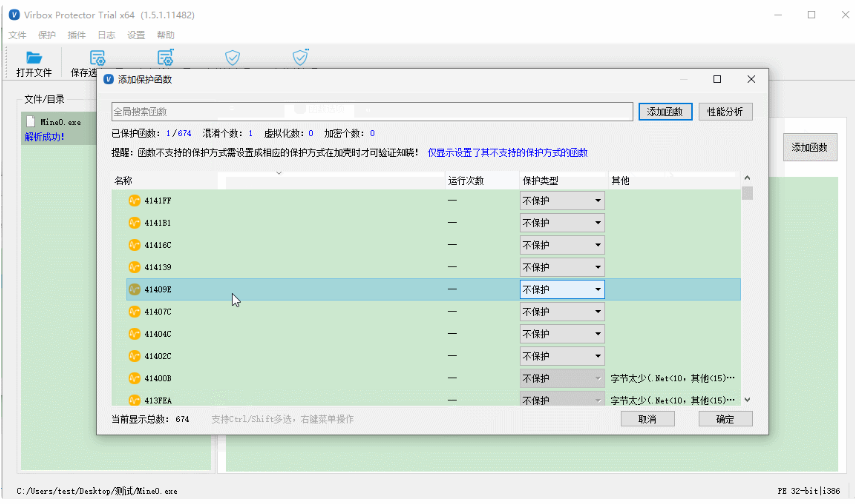Click the 性能分析 button

pos(725,111)
